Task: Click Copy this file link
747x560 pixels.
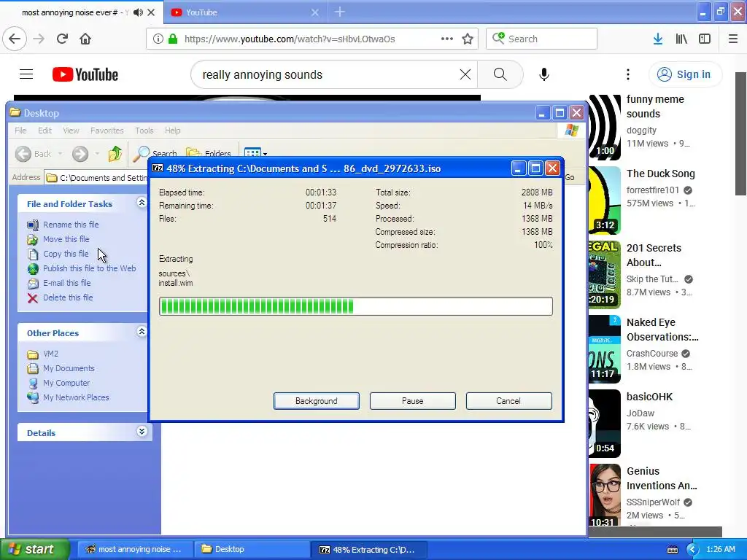Action: (66, 254)
